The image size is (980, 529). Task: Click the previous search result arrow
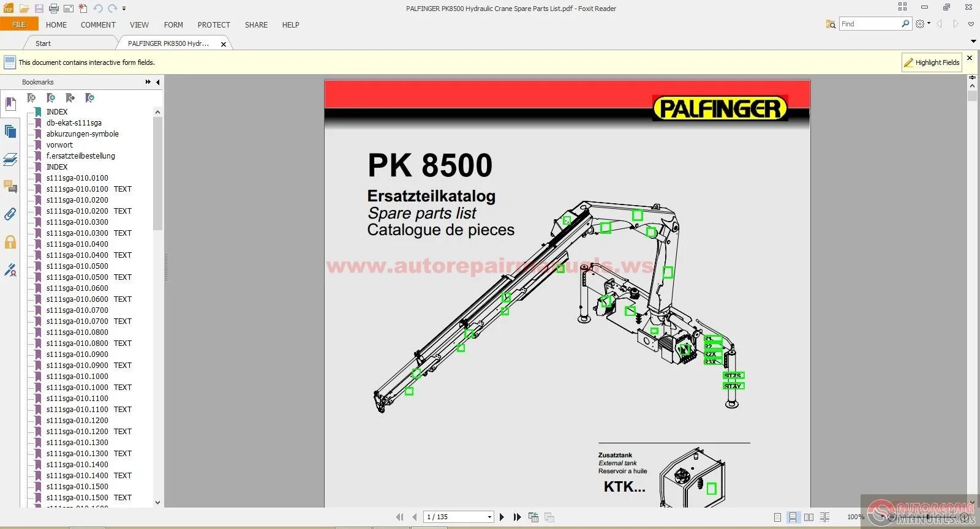(x=940, y=24)
